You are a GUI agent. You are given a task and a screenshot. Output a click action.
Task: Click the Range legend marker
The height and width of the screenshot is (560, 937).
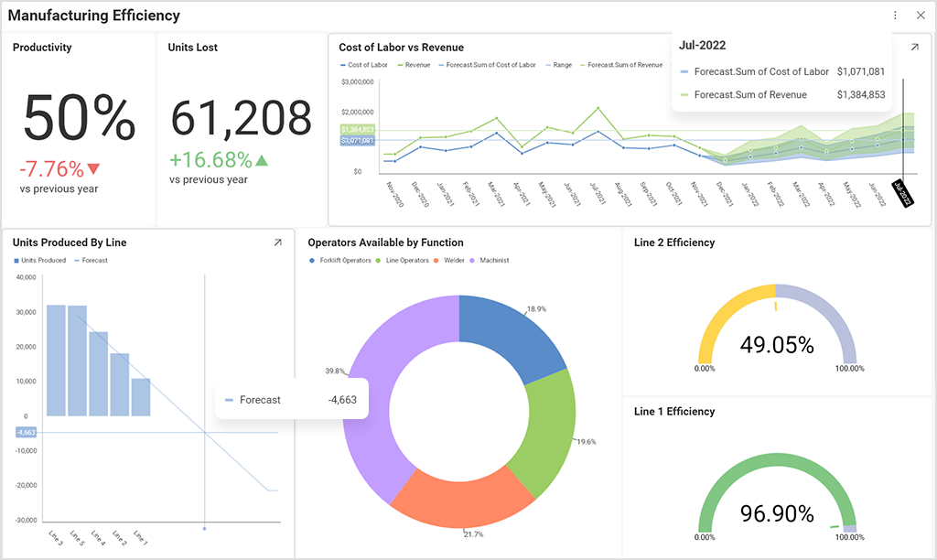pyautogui.click(x=546, y=65)
